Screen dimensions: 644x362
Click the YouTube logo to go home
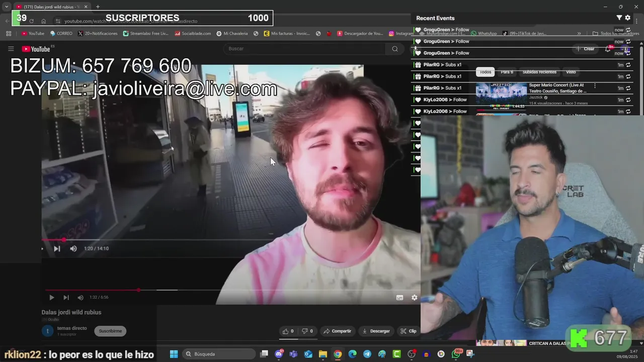click(36, 49)
